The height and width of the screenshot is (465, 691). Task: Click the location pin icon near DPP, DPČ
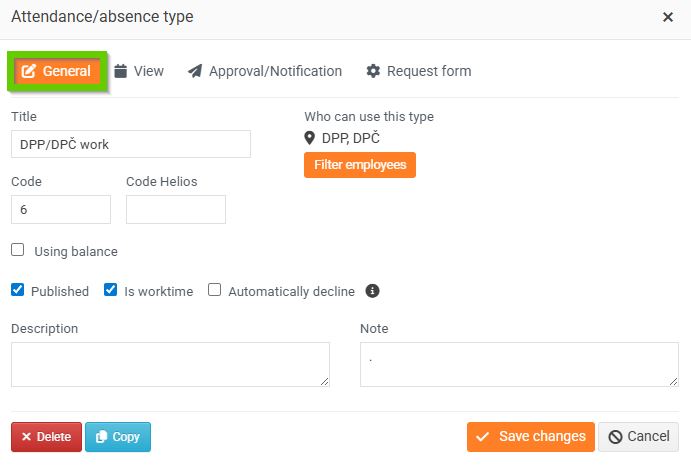[310, 138]
